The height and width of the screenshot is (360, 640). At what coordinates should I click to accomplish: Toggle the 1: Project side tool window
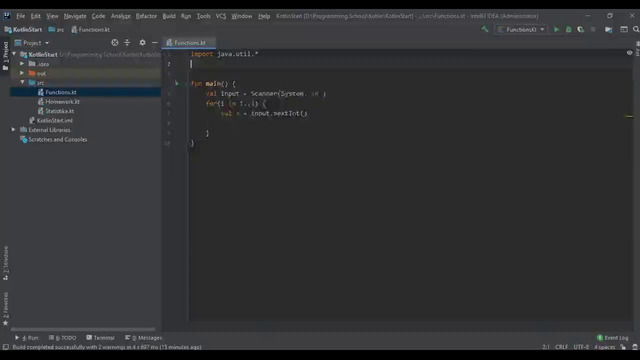[x=5, y=55]
